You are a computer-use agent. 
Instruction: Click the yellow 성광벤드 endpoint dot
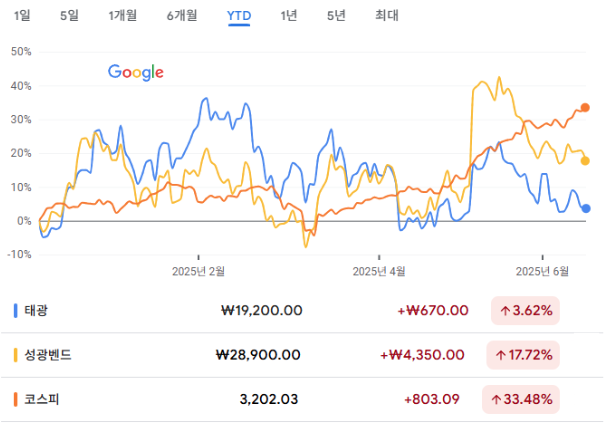(585, 161)
